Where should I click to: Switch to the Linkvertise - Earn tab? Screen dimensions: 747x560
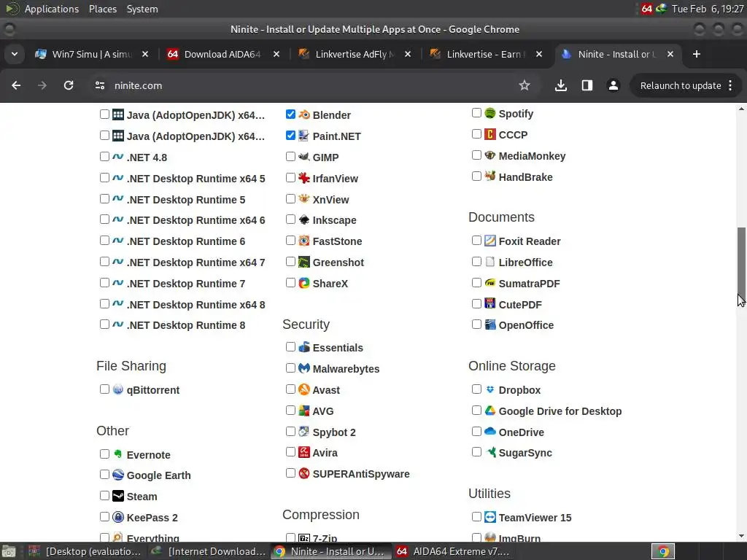pos(485,54)
